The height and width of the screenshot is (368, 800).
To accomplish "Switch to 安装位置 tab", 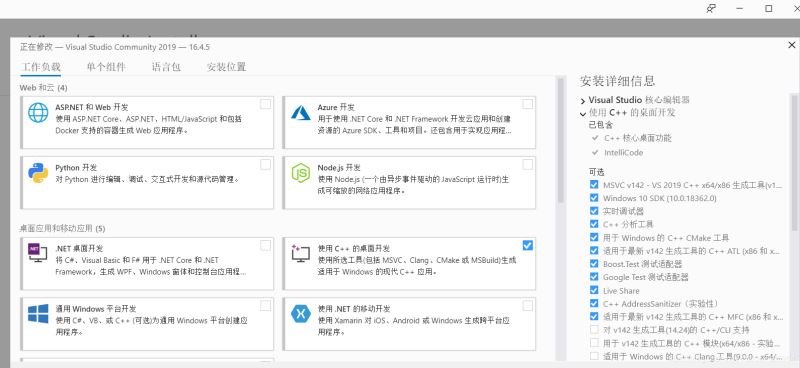I will [226, 67].
